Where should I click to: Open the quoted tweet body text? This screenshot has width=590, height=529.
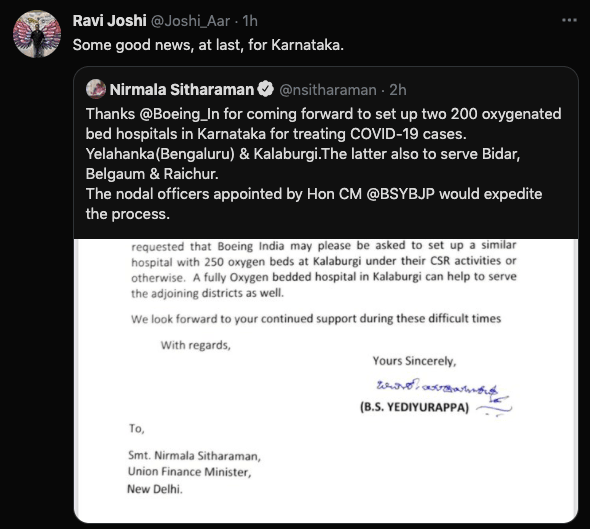[324, 164]
